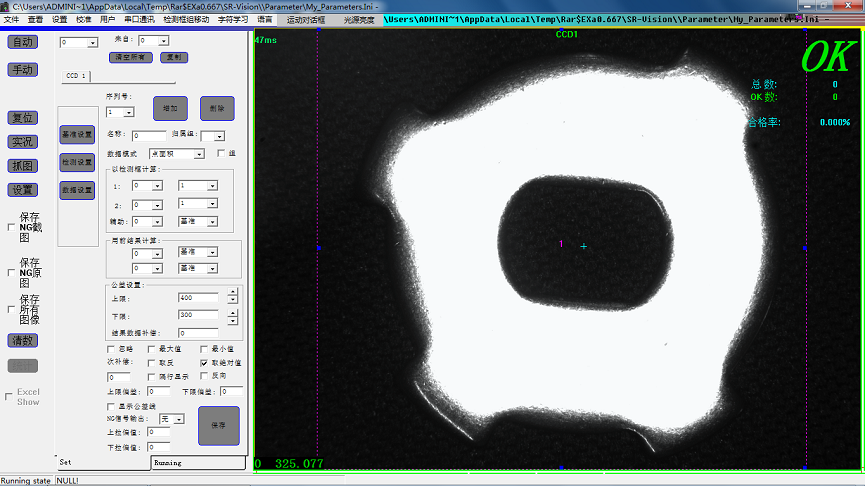Uncheck the 取绝对值 checkbox
This screenshot has height=486, width=865.
204,363
